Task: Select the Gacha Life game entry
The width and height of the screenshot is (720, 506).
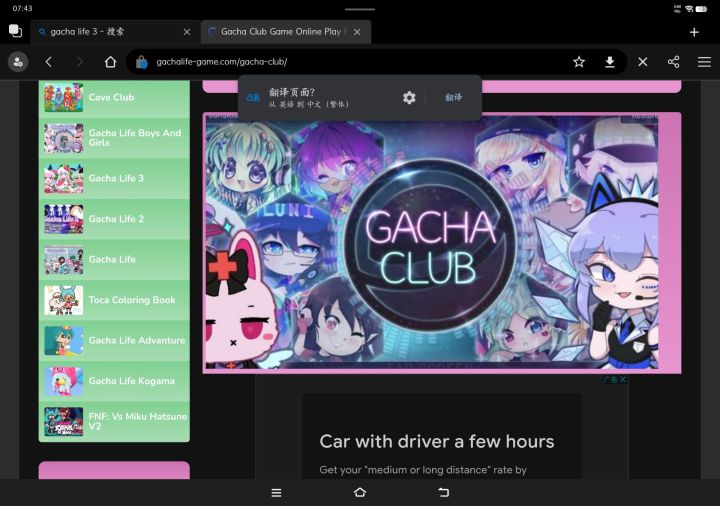Action: tap(114, 259)
